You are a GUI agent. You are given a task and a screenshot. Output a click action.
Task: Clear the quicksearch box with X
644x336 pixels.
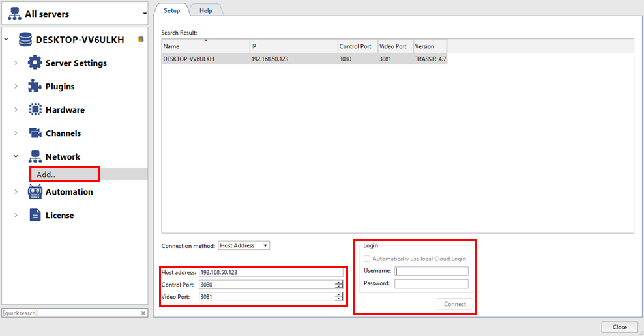(143, 313)
